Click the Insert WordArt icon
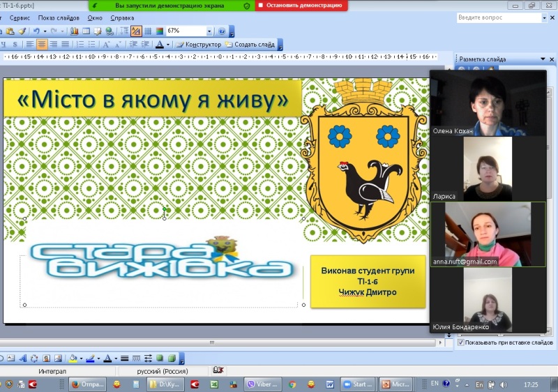 [22, 359]
